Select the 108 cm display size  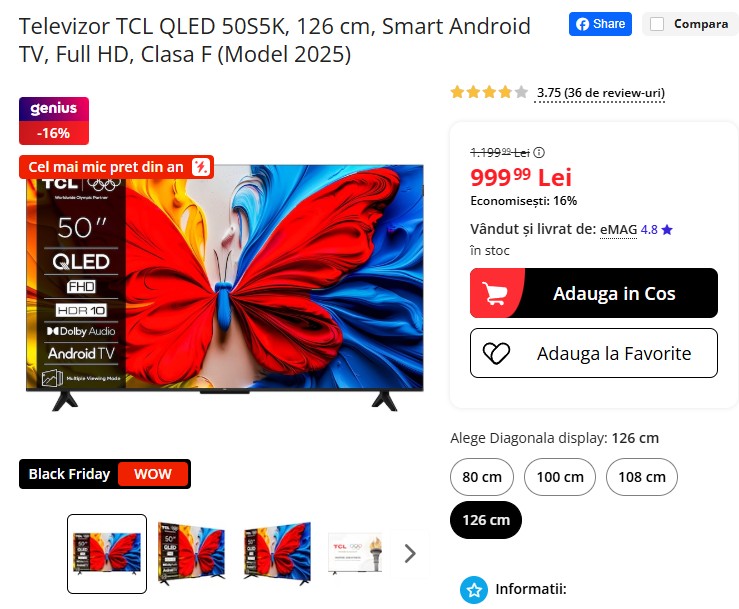642,477
